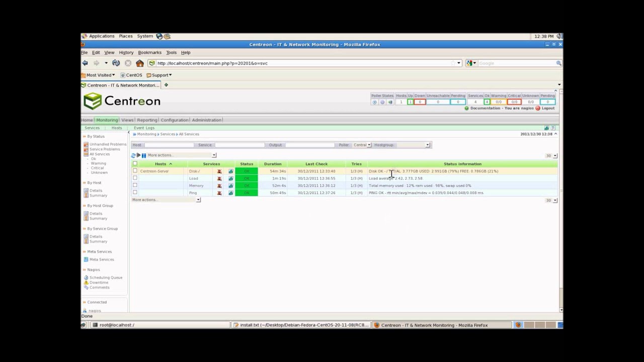644x362 pixels.
Task: Pause auto-refresh of the list
Action: click(144, 155)
